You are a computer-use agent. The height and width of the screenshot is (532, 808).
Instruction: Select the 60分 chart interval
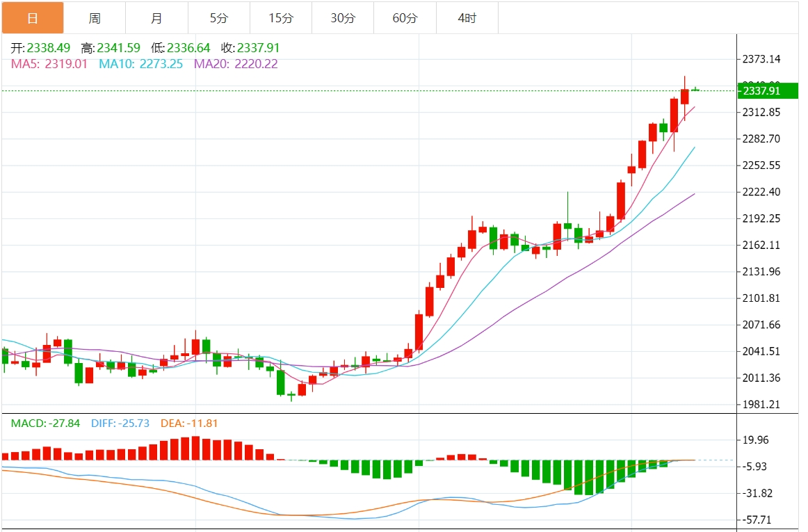405,18
